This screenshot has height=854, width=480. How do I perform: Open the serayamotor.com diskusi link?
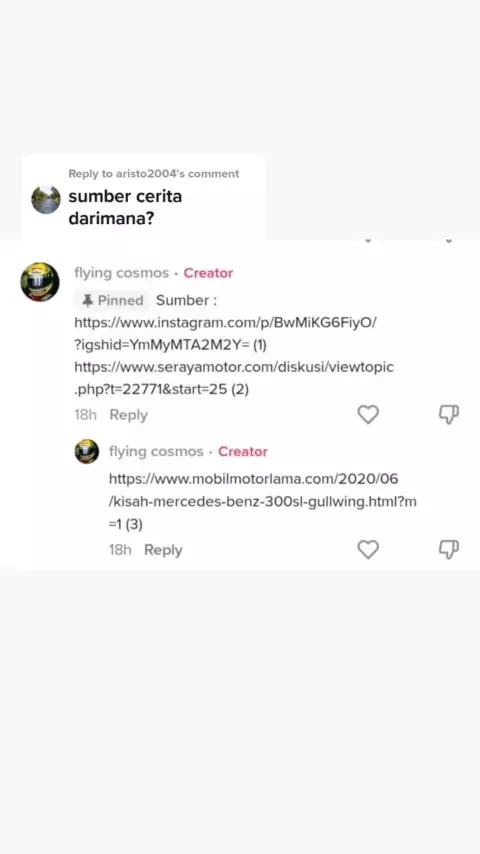[234, 378]
